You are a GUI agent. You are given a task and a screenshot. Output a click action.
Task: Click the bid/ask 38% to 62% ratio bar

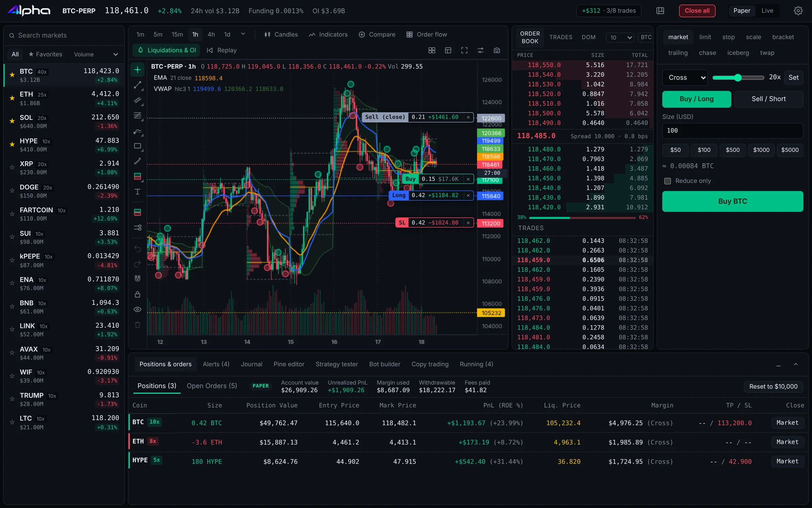(582, 218)
